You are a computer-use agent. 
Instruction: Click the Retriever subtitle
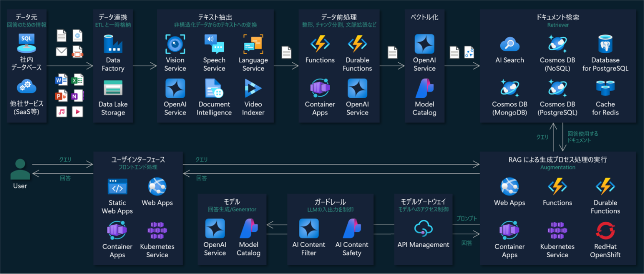(x=558, y=25)
